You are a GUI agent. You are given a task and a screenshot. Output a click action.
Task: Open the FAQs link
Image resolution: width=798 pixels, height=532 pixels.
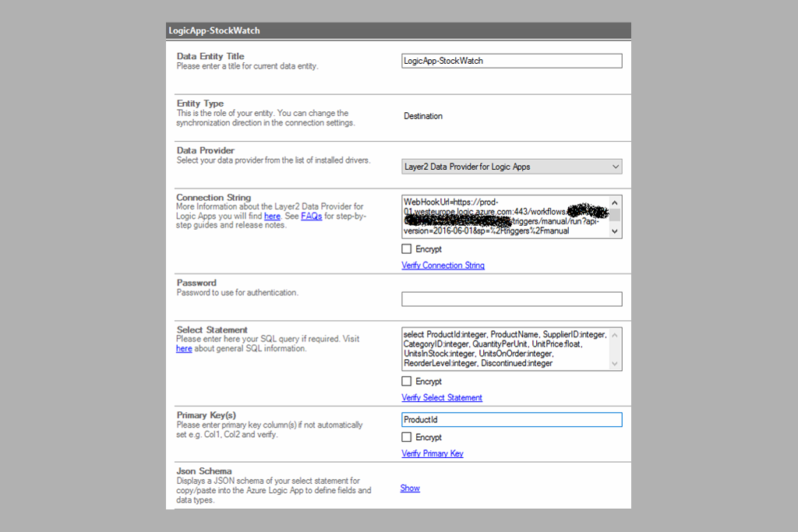coord(311,216)
